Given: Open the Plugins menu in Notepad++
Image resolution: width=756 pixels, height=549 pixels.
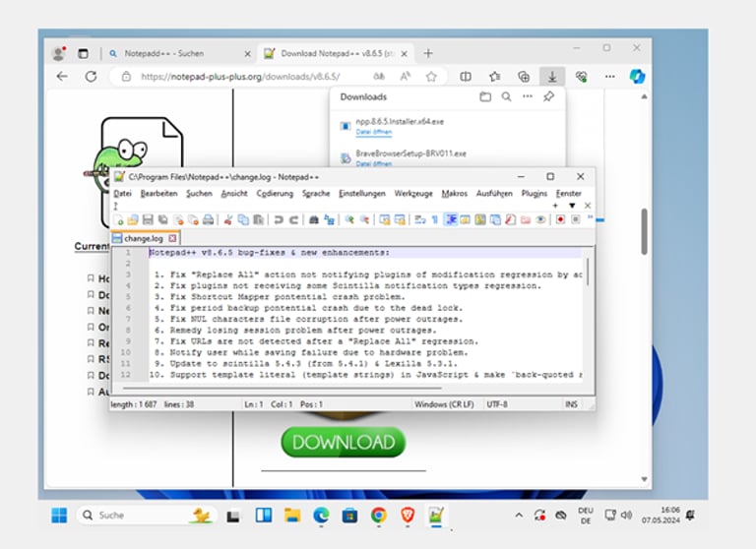Looking at the screenshot, I should click(x=535, y=193).
